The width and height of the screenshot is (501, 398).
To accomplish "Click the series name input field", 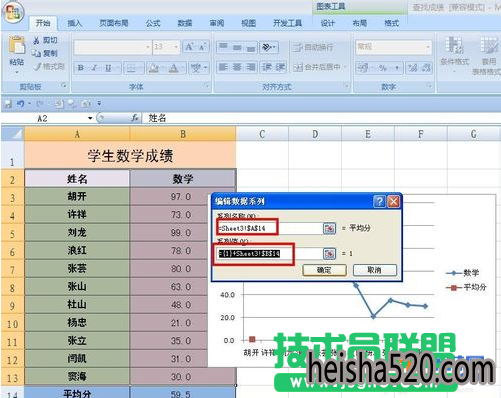I will tap(270, 228).
